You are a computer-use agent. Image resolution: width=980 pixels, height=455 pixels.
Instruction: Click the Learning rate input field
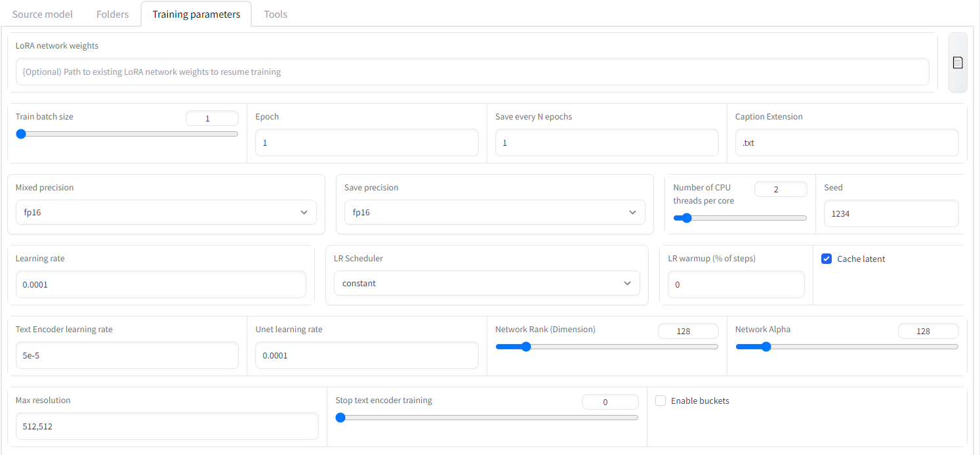pyautogui.click(x=160, y=284)
